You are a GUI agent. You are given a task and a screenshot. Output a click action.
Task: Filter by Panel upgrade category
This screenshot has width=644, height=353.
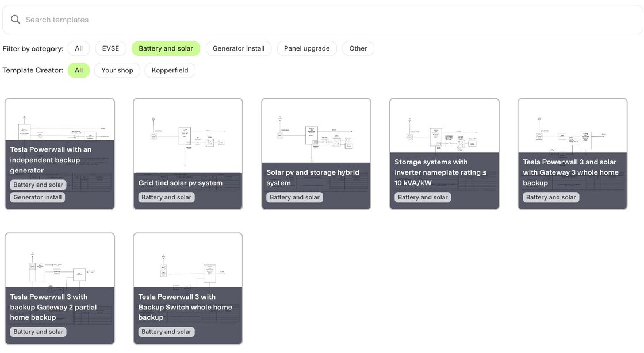[x=306, y=48]
